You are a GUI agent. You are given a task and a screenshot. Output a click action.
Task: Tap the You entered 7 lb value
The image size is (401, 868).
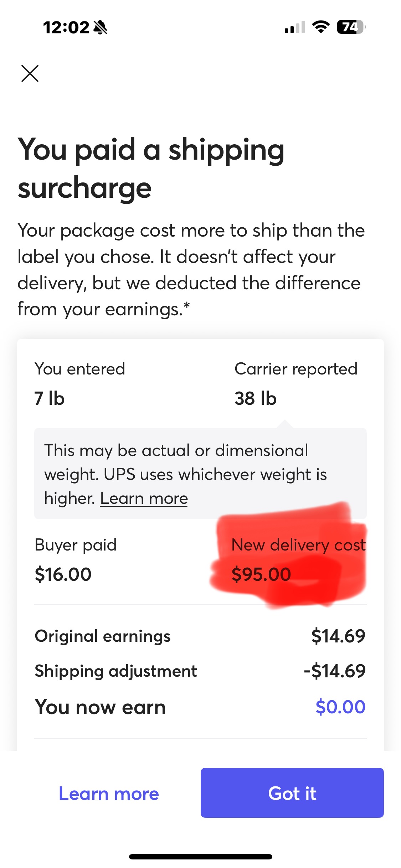[50, 398]
